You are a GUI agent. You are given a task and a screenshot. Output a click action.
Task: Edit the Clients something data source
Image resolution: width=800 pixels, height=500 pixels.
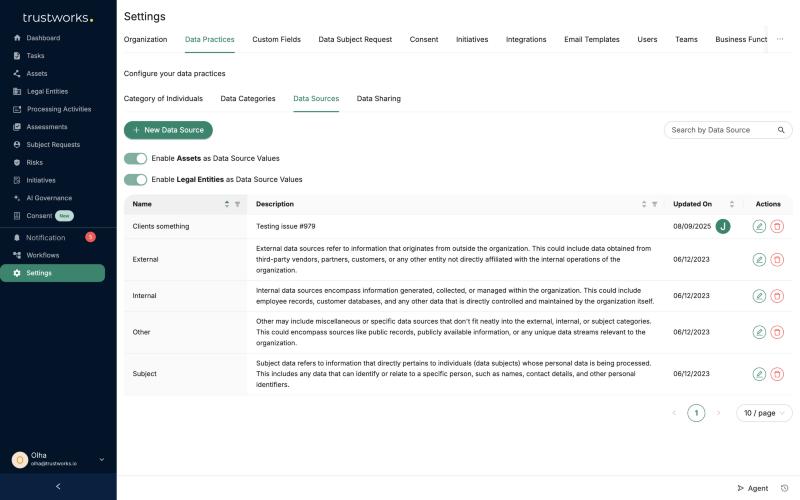click(x=759, y=226)
